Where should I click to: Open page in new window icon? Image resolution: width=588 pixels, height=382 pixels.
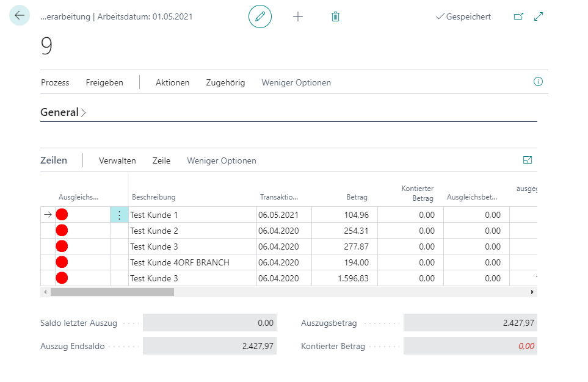coord(518,16)
